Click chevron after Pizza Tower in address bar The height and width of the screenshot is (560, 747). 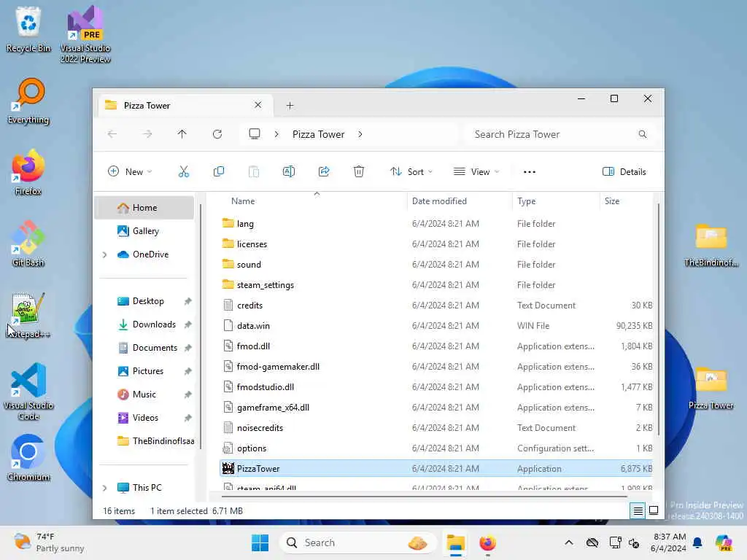[x=360, y=134]
